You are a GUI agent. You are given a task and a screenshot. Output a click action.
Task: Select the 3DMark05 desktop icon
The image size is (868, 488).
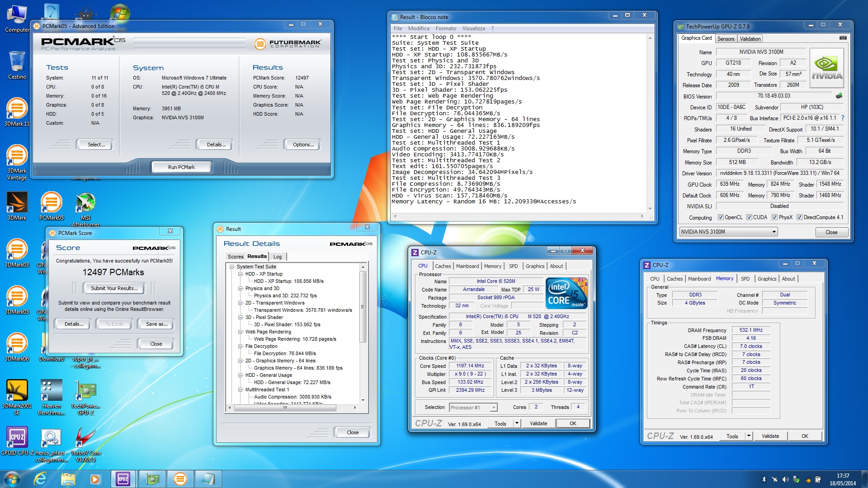pos(17,300)
